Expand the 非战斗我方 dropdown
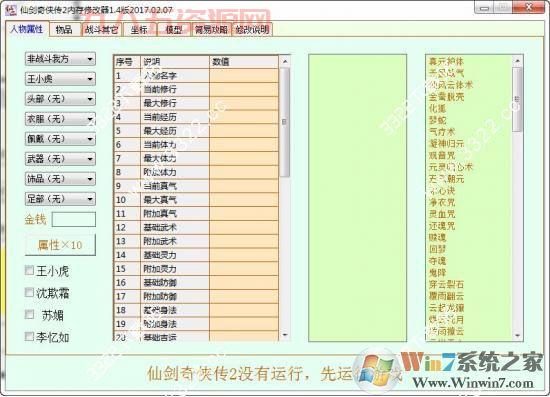Screen dimensions: 550x397 click(60, 59)
